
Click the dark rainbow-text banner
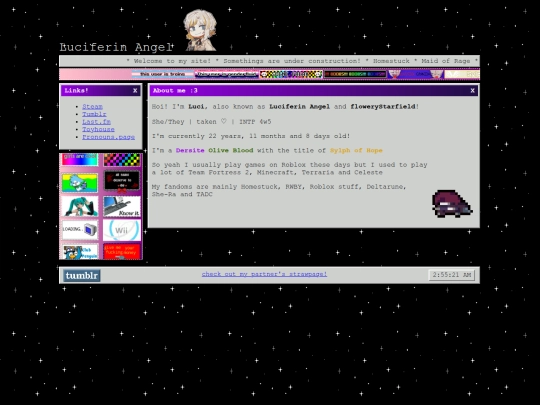(355, 74)
